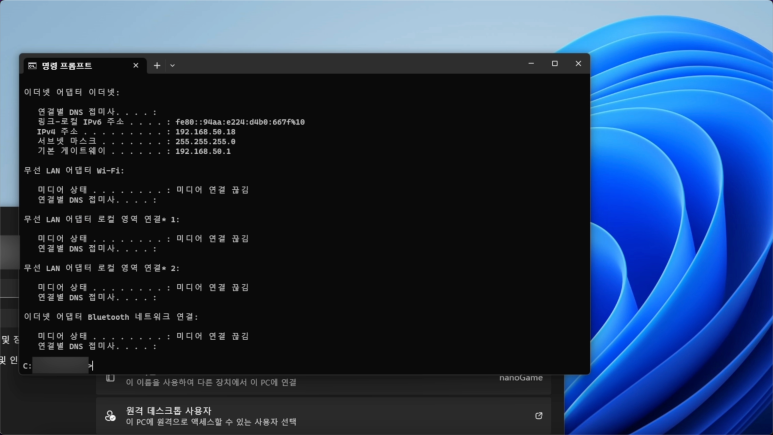Click '이더넷 어댑터 Bluetooth 네트워크 연결:' heading
773x435 pixels.
pos(111,317)
